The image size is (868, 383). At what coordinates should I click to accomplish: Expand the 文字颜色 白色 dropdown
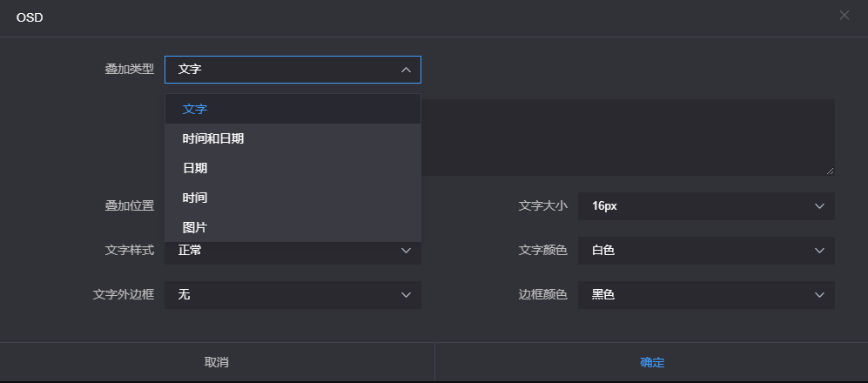point(706,250)
